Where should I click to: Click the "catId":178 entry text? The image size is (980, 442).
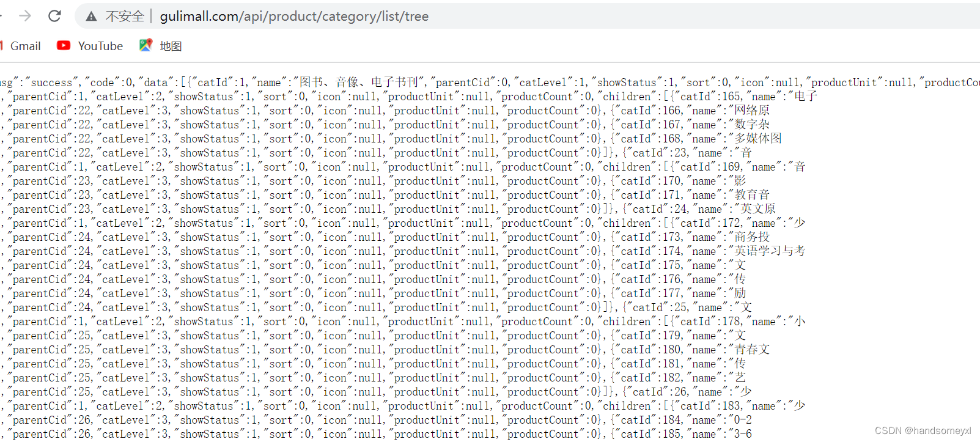pos(707,322)
